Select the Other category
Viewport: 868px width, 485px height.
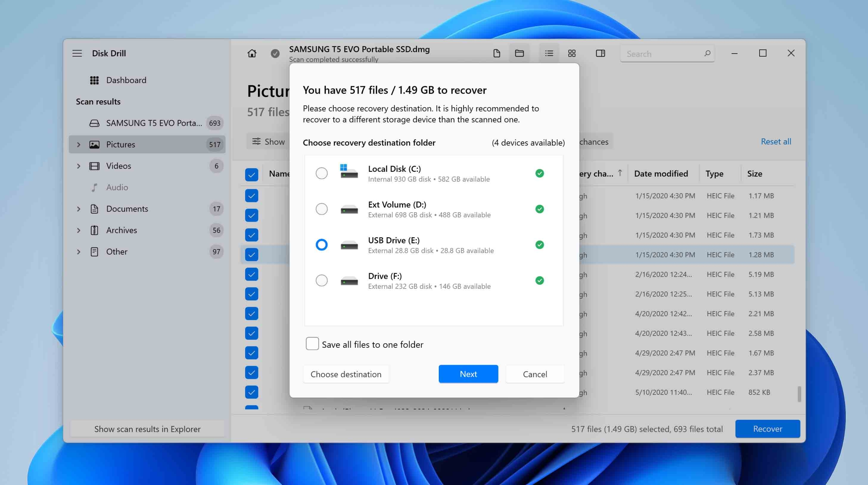(147, 251)
